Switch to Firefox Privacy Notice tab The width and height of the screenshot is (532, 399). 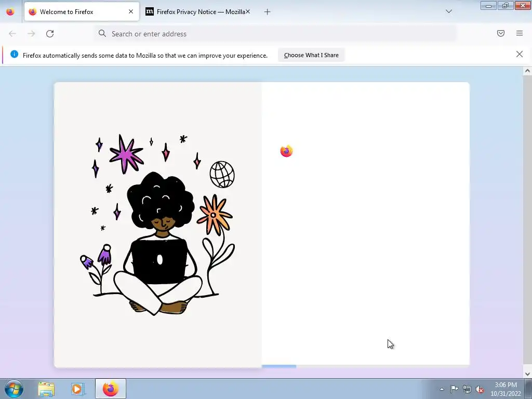[x=198, y=12]
